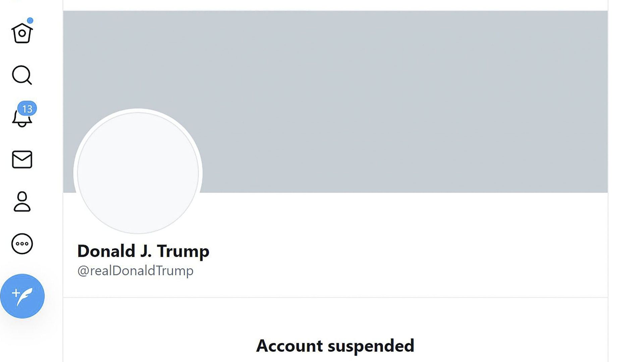Compose a new tweet with feather button
The image size is (644, 362).
22,296
